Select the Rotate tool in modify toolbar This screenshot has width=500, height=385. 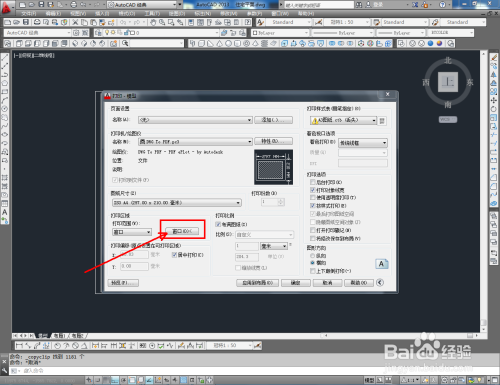point(494,109)
